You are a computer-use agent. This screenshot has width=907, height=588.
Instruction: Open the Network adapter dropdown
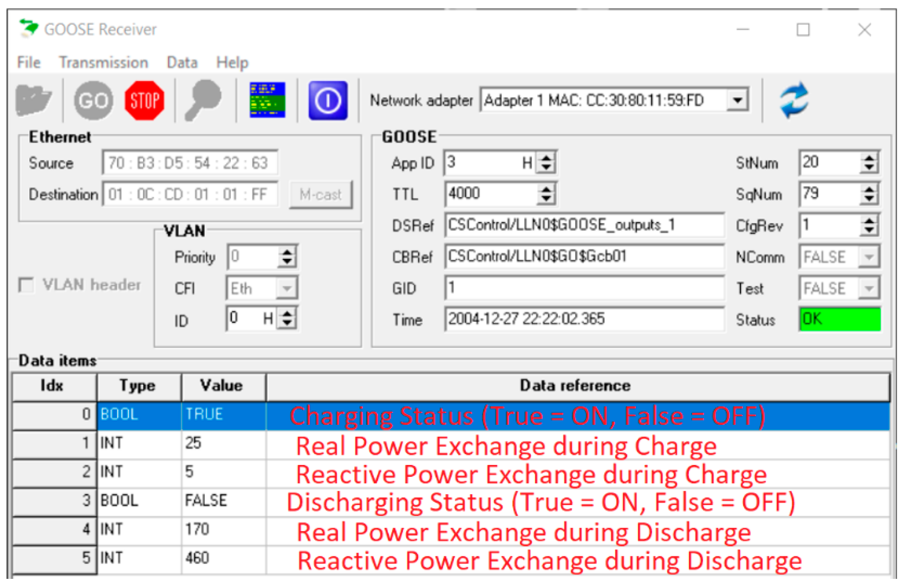click(738, 100)
